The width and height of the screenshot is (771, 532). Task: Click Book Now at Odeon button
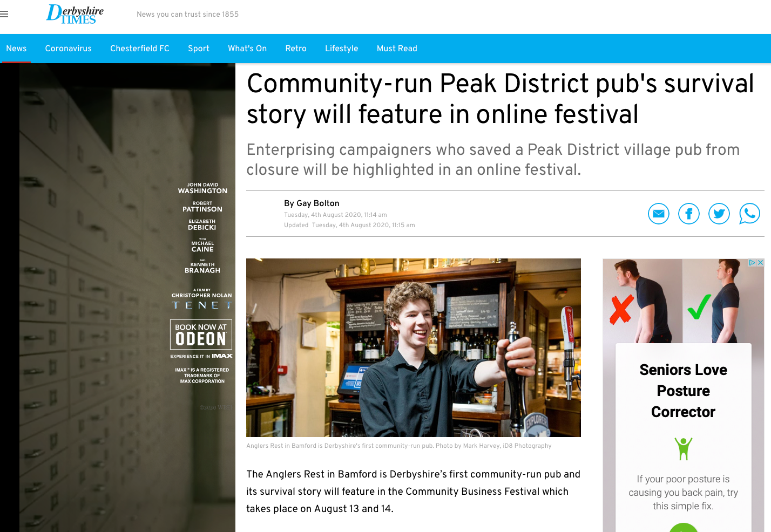[x=201, y=335]
